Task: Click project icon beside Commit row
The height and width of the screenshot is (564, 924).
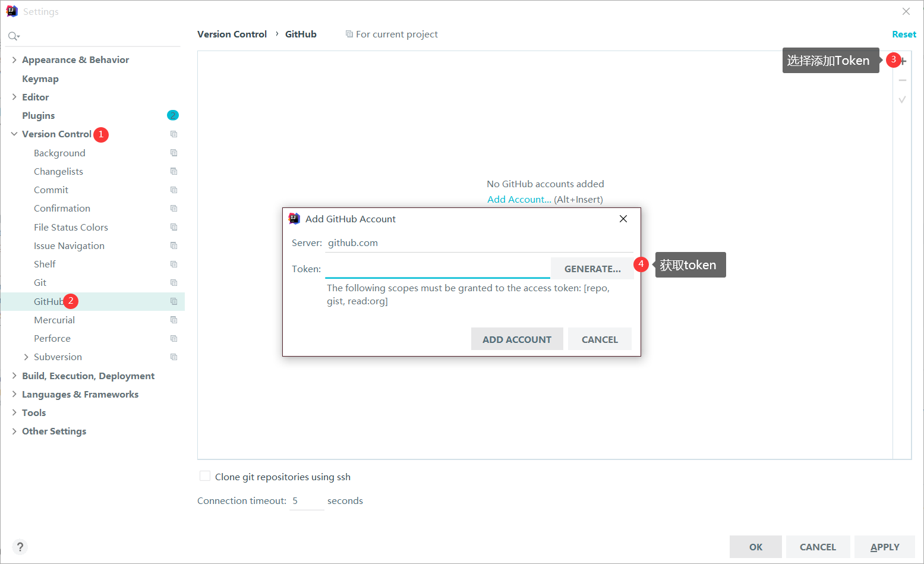Action: point(174,190)
